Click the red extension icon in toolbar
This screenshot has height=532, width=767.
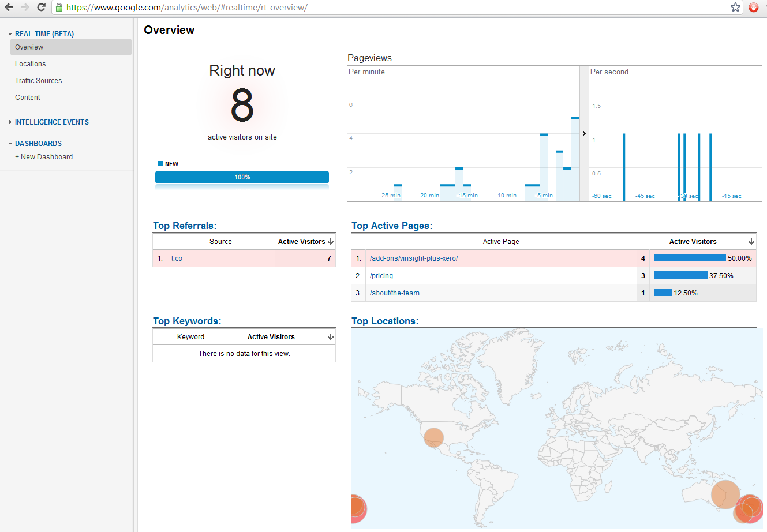(x=754, y=8)
